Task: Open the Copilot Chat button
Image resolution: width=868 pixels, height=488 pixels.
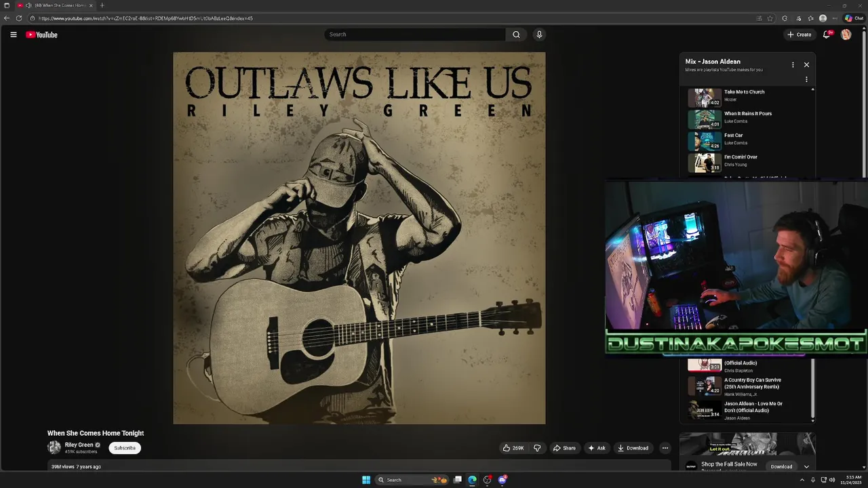Action: 854,18
